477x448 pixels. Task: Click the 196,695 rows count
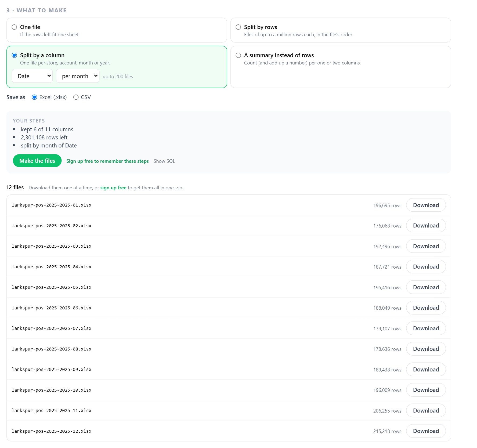click(x=387, y=205)
